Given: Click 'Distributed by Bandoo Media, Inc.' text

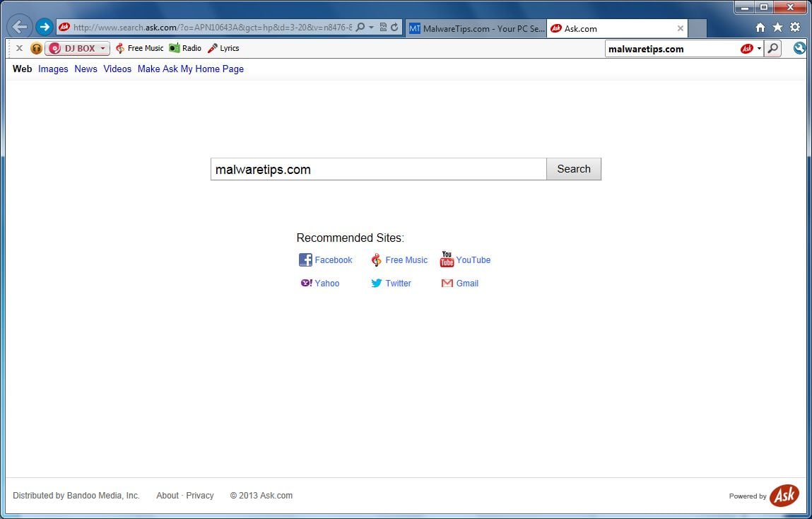Looking at the screenshot, I should (76, 496).
